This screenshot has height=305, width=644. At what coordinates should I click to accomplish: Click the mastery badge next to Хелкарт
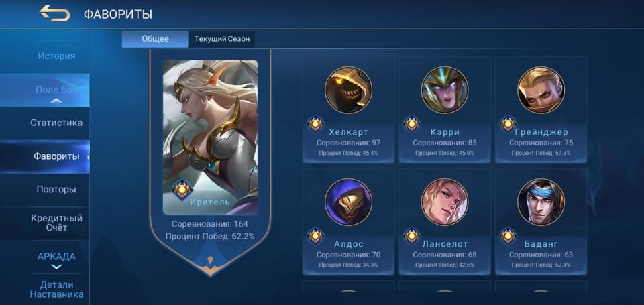pos(315,123)
